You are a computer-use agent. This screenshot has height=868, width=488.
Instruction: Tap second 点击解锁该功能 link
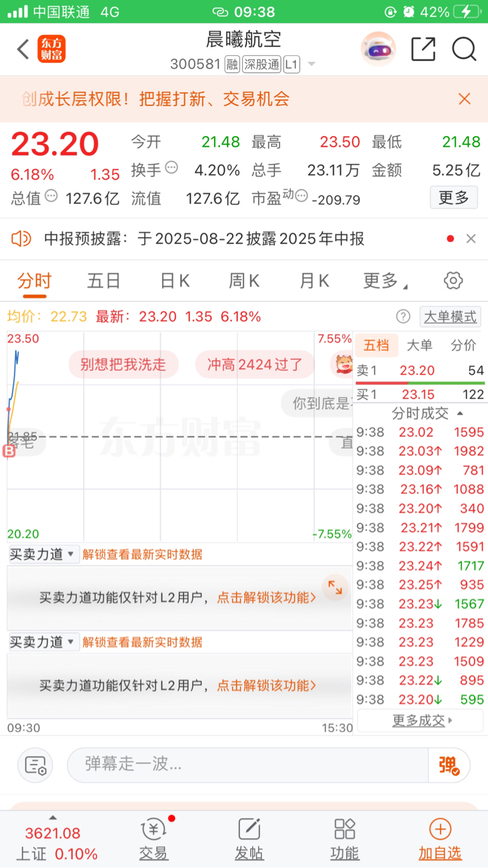[x=266, y=686]
